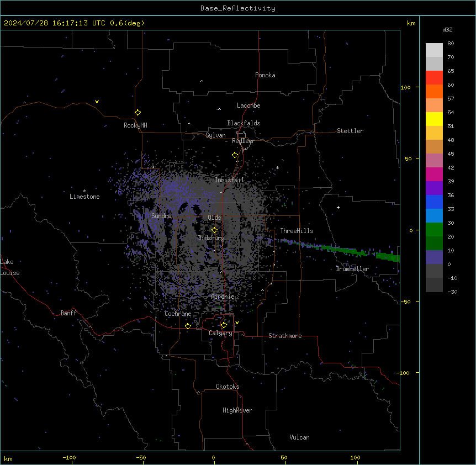Select the white asterisk east of Innisfail

tap(277, 167)
